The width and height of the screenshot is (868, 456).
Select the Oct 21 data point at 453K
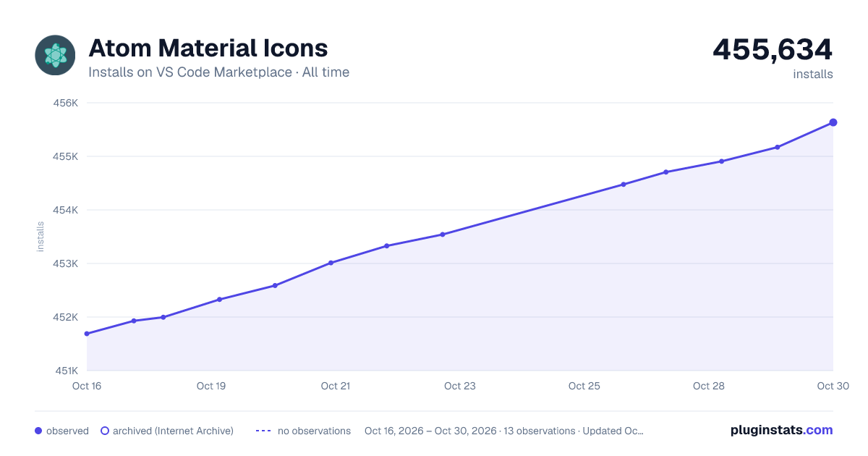coord(331,263)
